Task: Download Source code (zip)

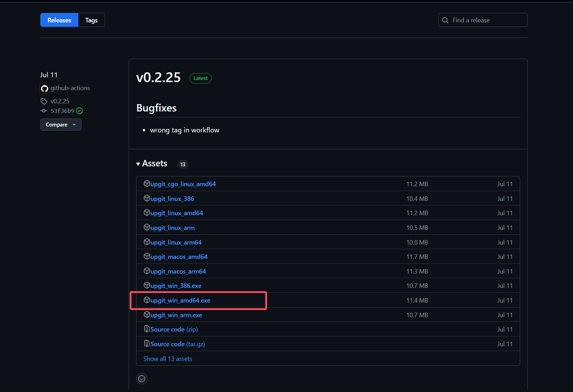Action: coord(174,329)
